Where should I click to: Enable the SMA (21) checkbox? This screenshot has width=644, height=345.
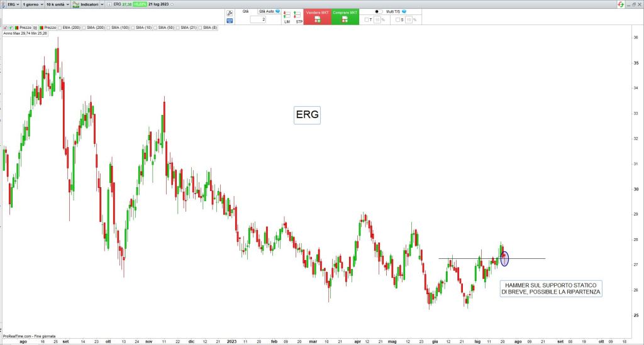pos(178,28)
